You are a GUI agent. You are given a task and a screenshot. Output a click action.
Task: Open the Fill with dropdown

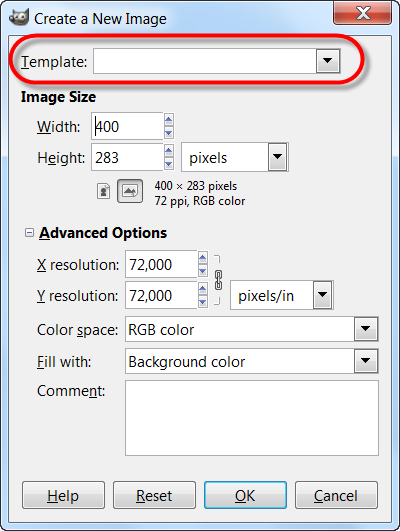coord(365,361)
